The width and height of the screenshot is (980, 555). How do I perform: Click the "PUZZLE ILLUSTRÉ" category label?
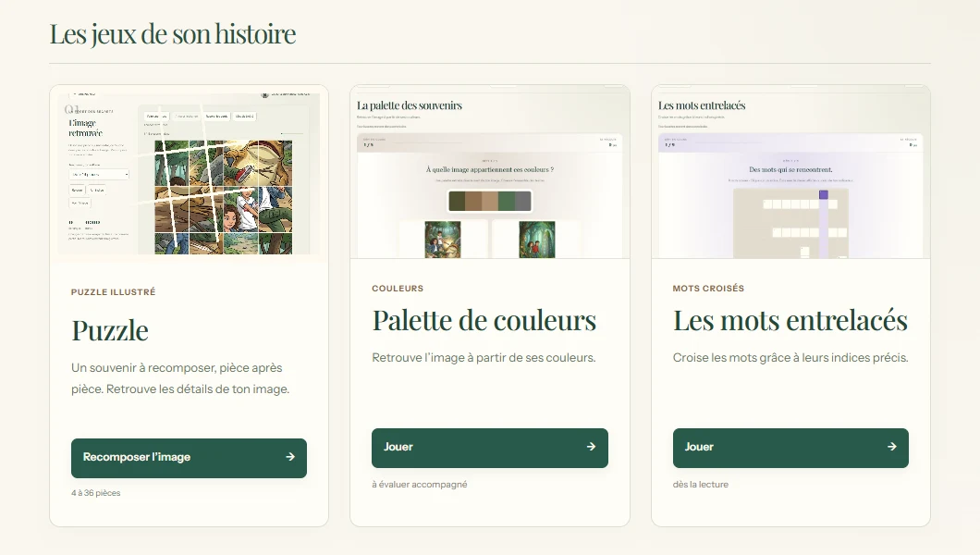point(113,292)
